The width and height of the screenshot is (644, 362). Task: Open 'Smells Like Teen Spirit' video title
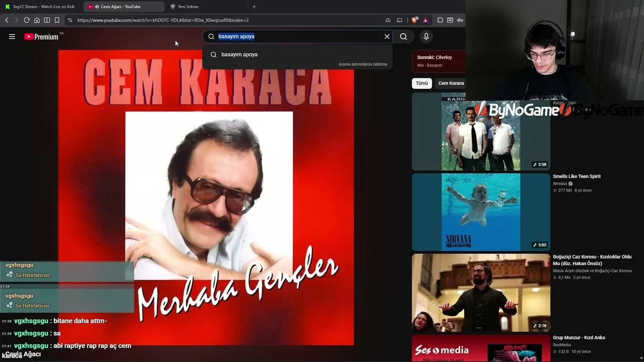577,176
